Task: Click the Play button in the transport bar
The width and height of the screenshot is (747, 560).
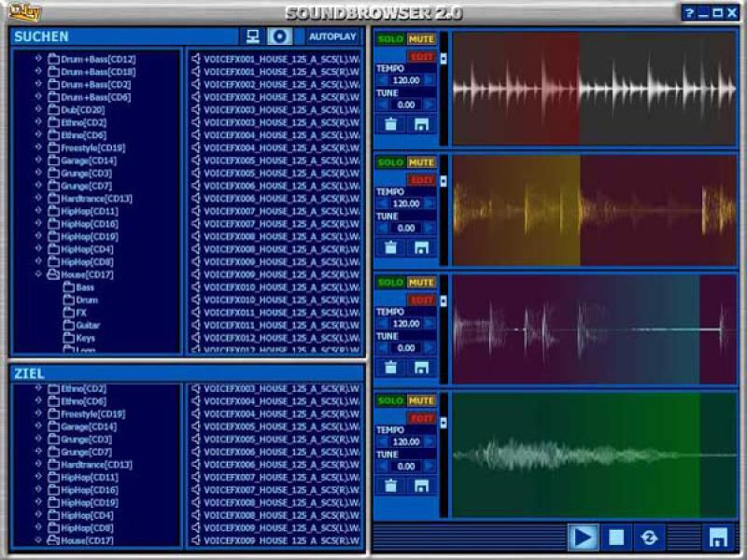Action: (583, 537)
